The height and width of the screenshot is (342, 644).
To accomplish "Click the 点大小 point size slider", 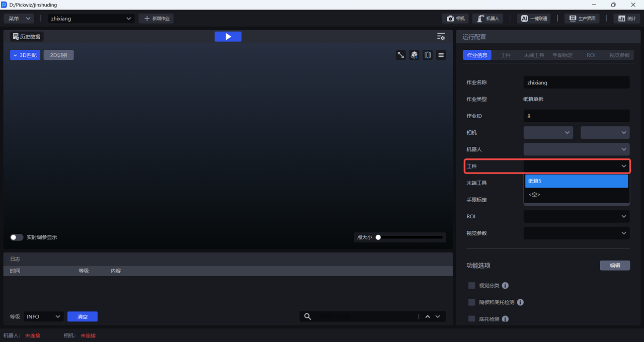I will (410, 237).
